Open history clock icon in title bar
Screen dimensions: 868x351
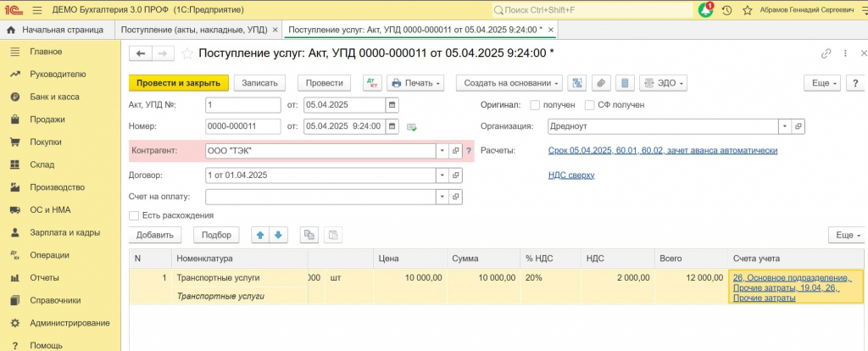(726, 10)
